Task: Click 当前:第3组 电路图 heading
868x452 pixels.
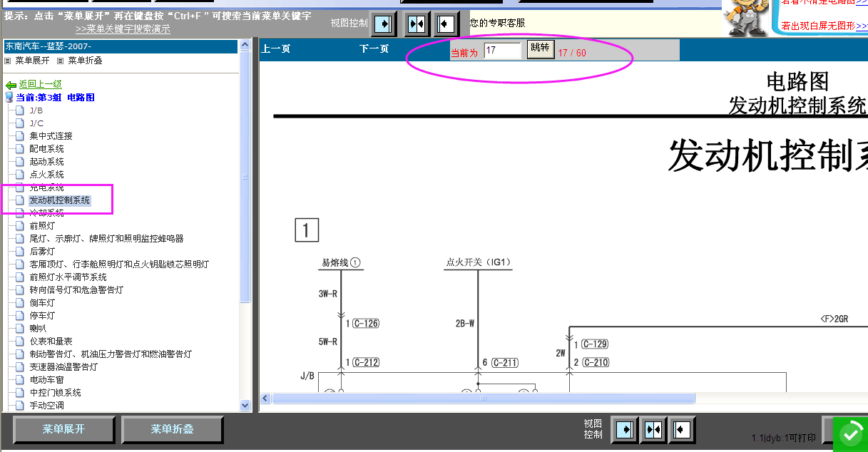Action: [x=55, y=98]
